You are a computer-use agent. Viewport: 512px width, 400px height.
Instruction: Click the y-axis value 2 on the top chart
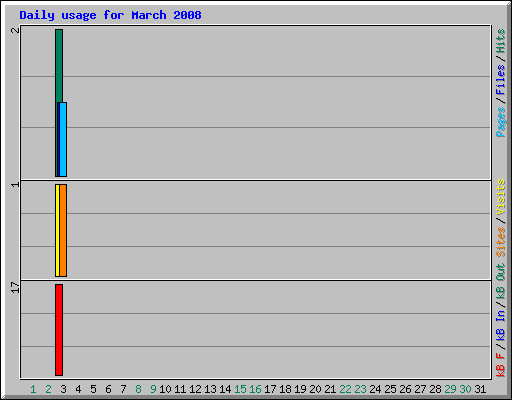[x=15, y=30]
